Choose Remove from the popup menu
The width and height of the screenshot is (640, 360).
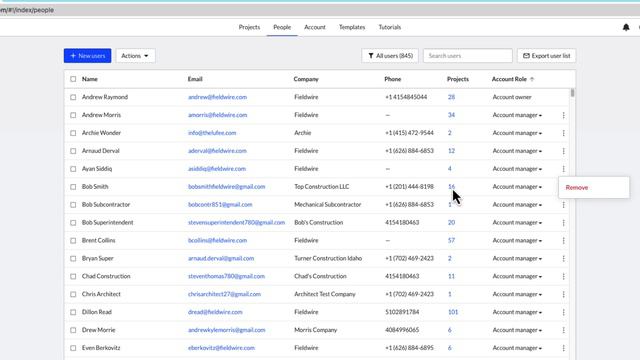577,188
